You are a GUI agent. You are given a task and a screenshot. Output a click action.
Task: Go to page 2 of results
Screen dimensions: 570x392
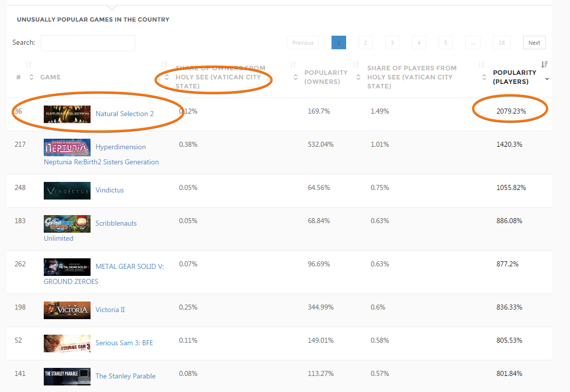click(365, 43)
